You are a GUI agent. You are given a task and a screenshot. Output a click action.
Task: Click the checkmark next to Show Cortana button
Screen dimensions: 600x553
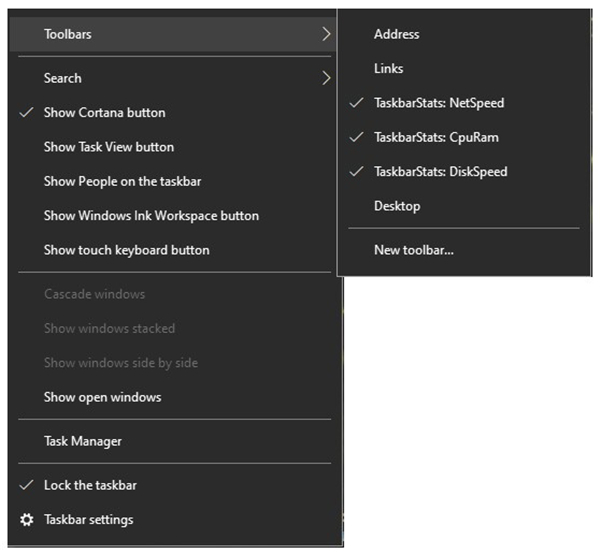(27, 113)
